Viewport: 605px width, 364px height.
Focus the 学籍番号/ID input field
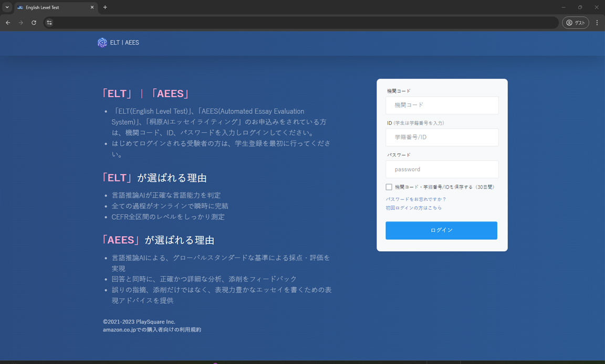pos(442,137)
